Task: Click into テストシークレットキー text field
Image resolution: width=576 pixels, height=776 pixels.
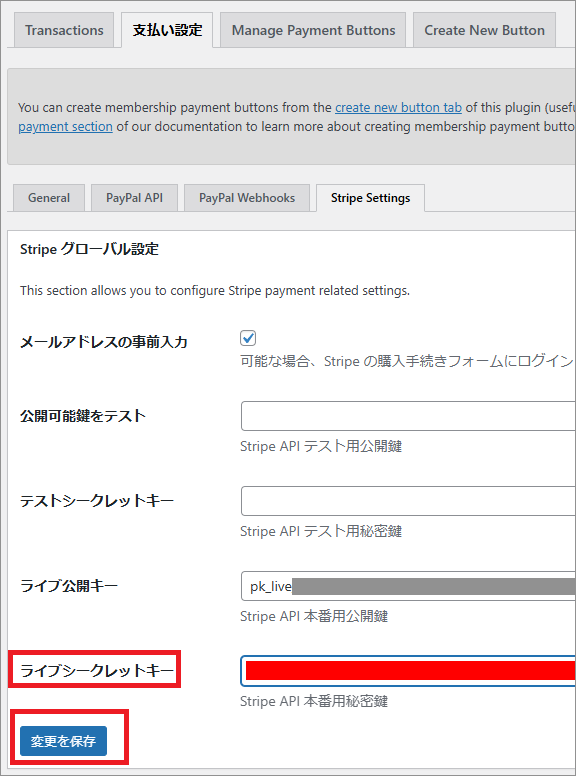Action: 408,501
